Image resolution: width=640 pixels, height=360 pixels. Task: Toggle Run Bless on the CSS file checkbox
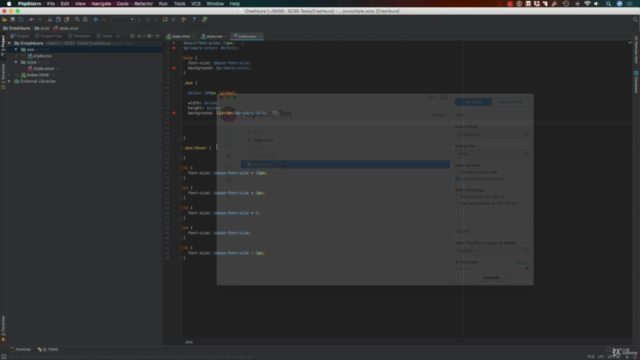point(458,196)
